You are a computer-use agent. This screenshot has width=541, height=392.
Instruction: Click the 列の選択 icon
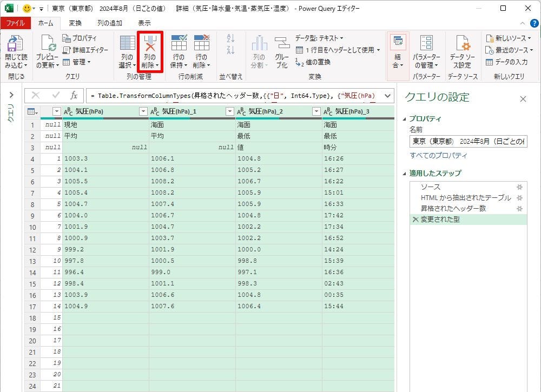pos(127,43)
